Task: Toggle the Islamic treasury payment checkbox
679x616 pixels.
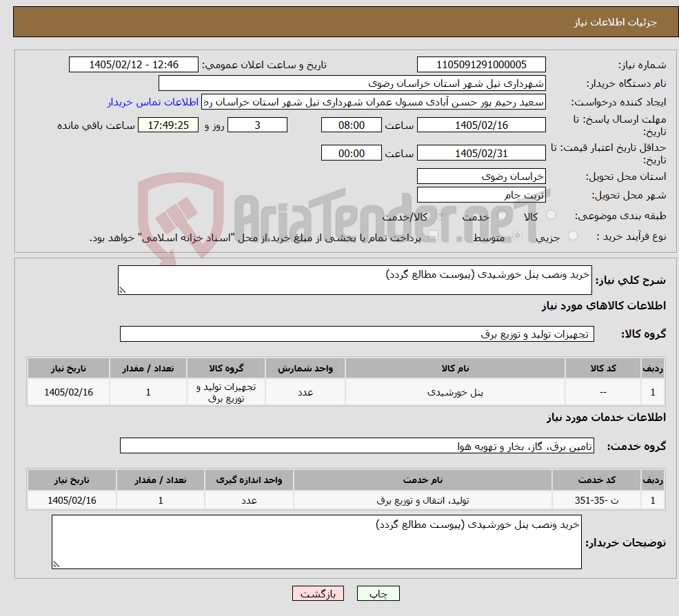Action: (433, 236)
